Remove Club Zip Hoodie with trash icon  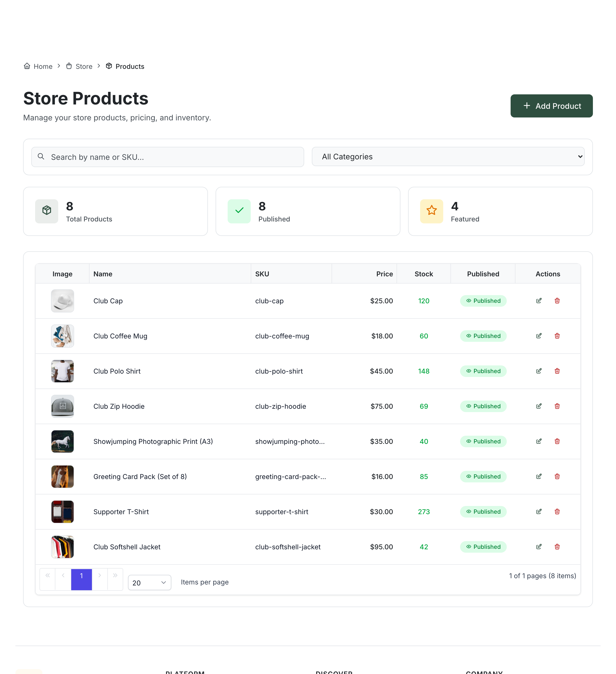click(x=557, y=406)
